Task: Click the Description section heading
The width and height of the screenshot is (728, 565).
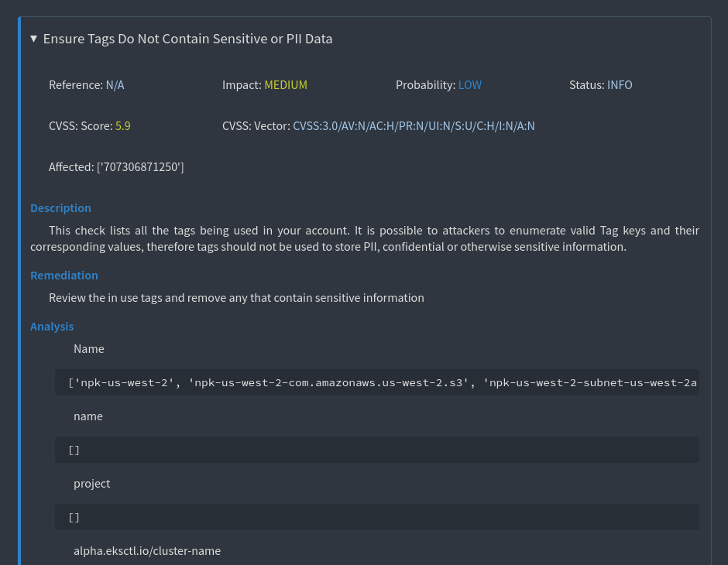Action: tap(60, 208)
